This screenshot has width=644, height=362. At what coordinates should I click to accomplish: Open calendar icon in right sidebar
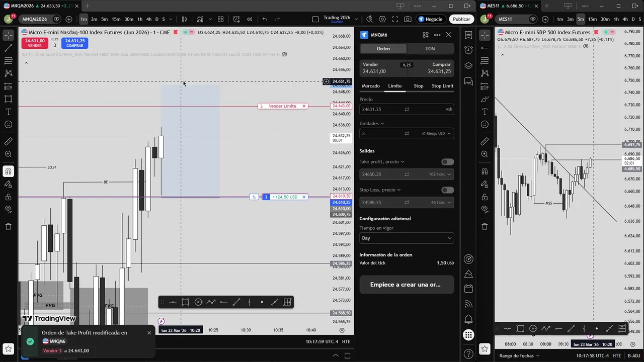(468, 289)
